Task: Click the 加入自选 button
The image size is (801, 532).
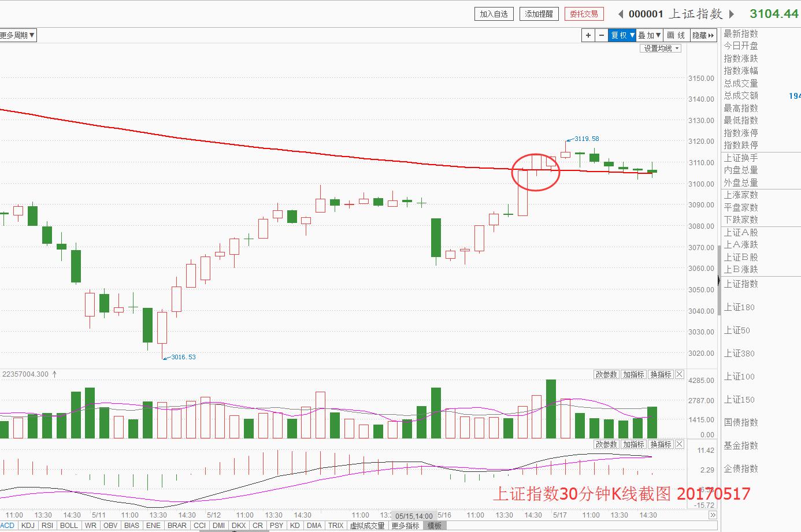Action: [494, 14]
